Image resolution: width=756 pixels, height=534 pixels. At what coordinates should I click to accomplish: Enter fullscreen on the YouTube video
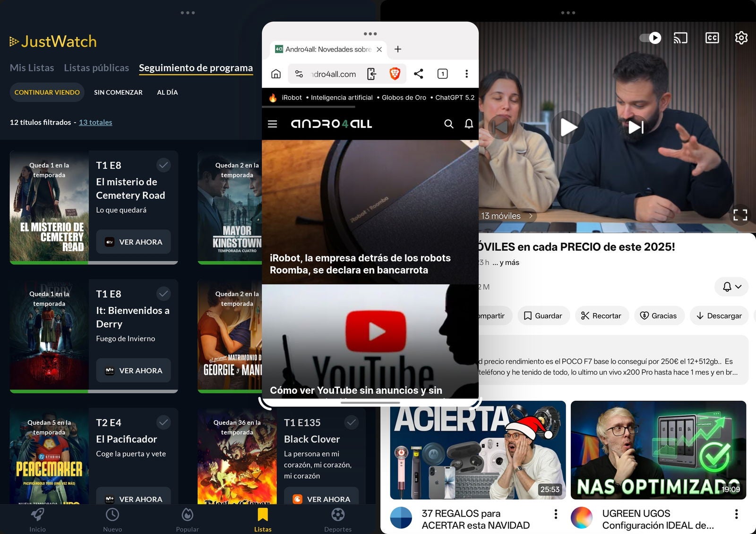[740, 215]
